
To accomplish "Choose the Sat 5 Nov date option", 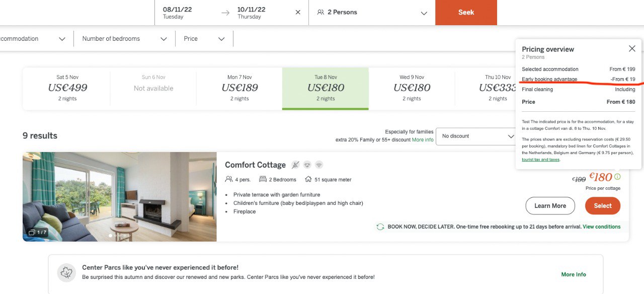I will click(x=67, y=89).
